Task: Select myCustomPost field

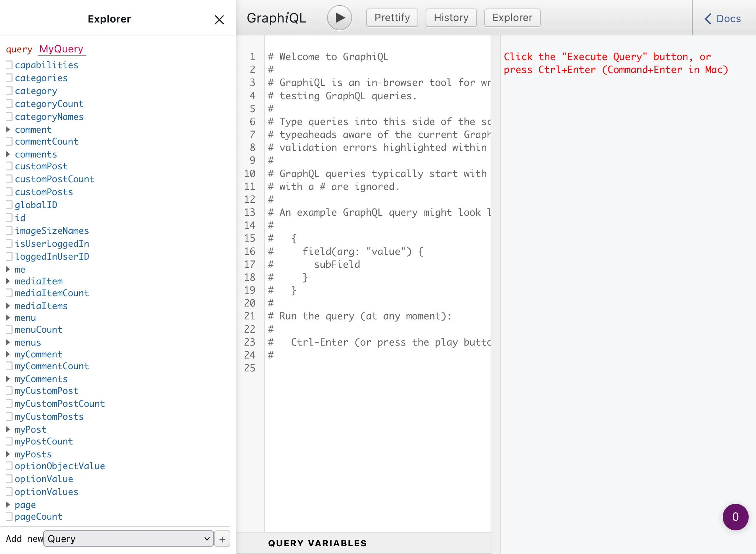Action: point(9,391)
